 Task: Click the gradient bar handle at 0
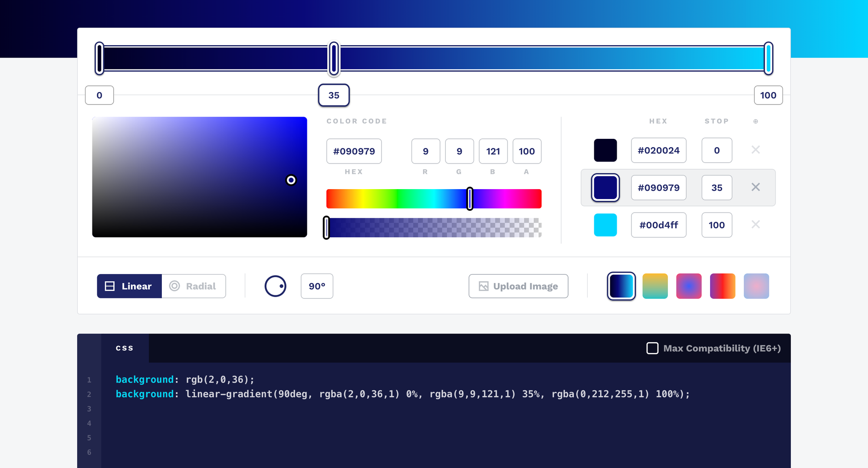[x=99, y=58]
